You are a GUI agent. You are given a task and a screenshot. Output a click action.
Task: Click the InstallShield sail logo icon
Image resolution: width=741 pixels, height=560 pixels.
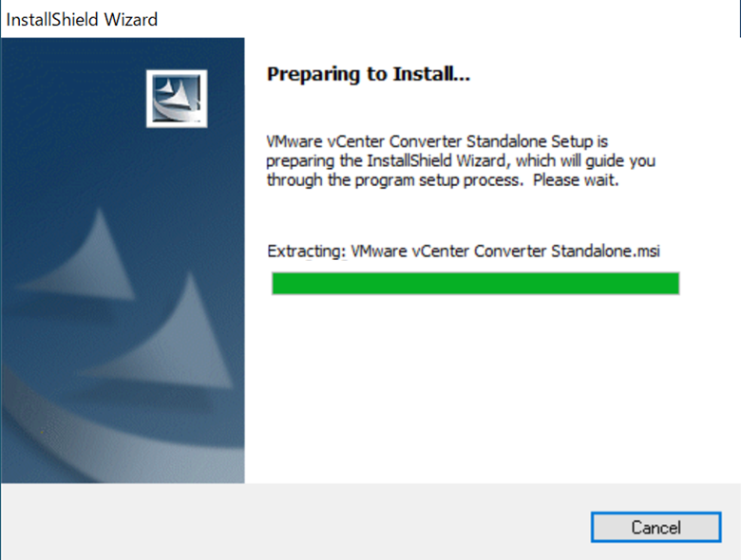click(x=177, y=99)
